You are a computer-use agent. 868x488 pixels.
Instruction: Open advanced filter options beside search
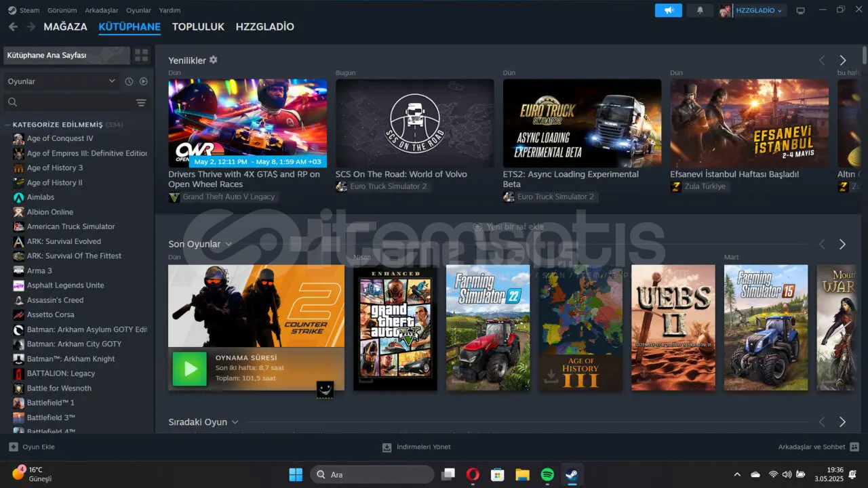tap(141, 103)
